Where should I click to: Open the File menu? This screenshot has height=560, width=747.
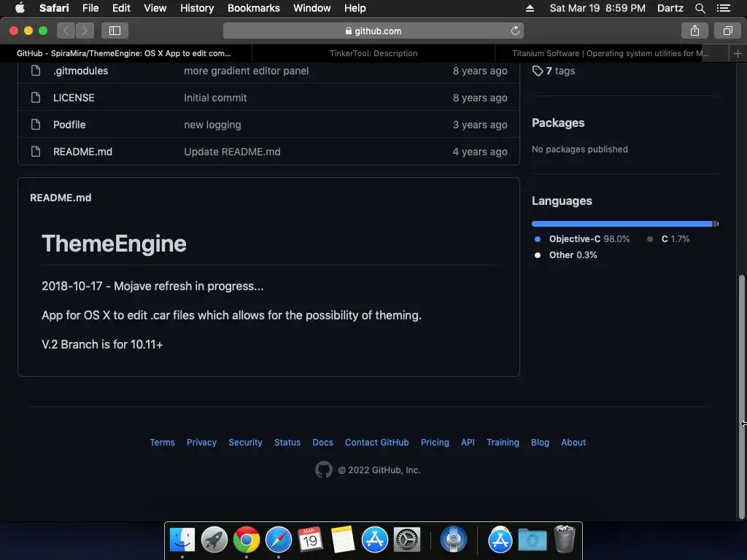(90, 8)
